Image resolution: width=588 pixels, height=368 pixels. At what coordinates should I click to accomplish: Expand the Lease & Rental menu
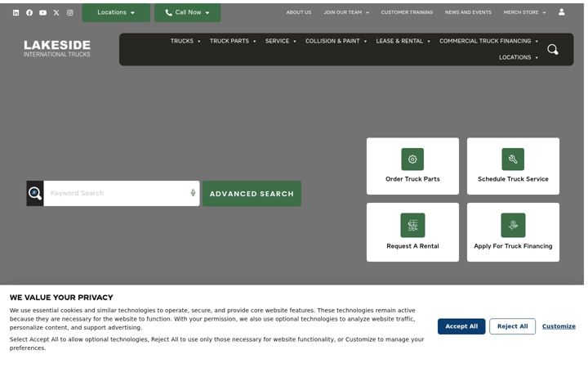click(x=403, y=41)
